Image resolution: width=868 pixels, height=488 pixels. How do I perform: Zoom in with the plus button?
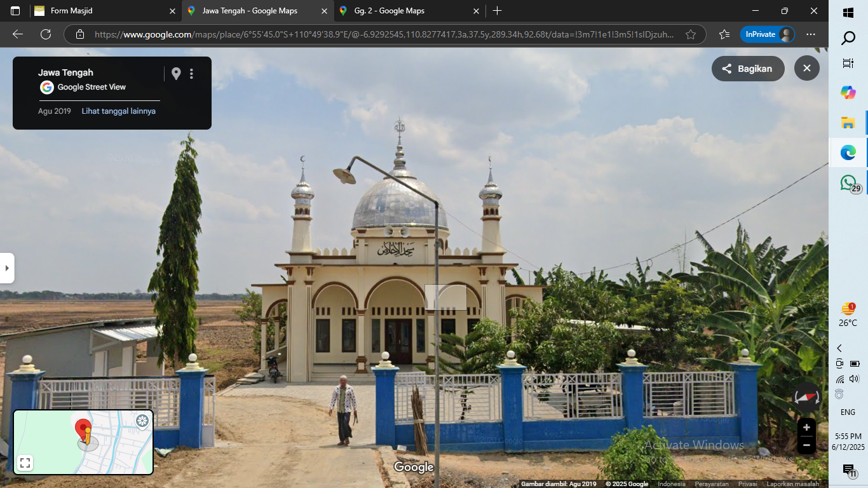[806, 428]
